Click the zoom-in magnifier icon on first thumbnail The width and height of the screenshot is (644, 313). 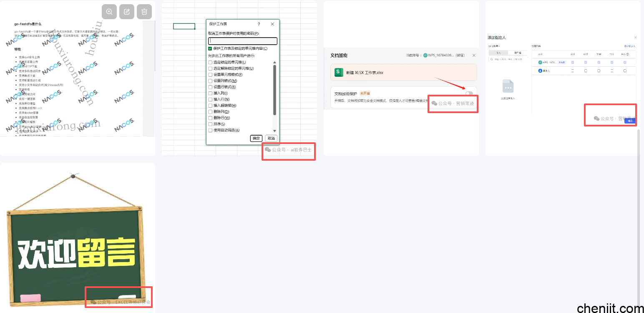[109, 12]
